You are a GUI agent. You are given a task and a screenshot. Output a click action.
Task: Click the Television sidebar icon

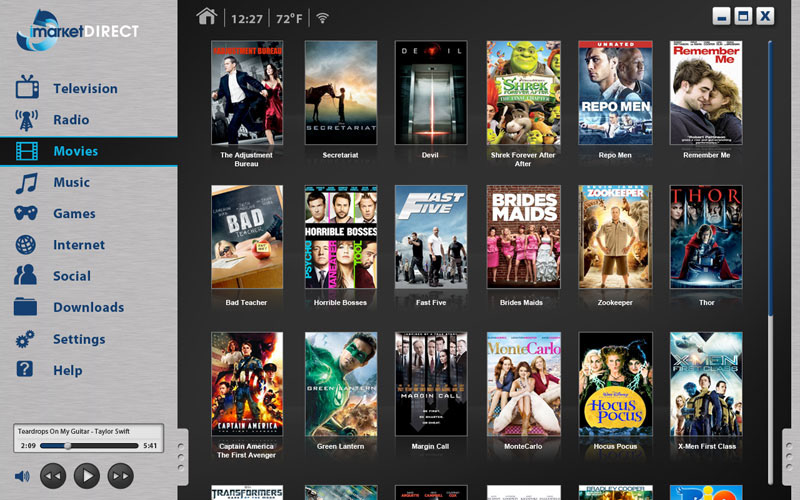pos(27,87)
